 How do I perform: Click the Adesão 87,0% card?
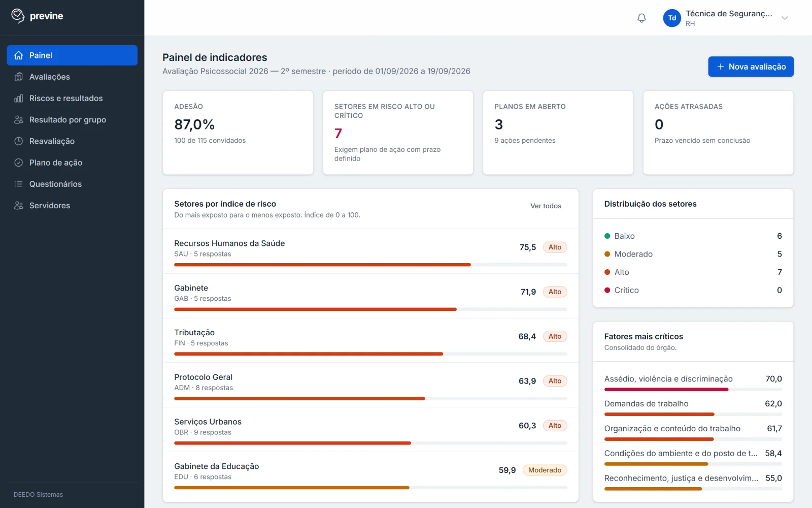(x=238, y=133)
